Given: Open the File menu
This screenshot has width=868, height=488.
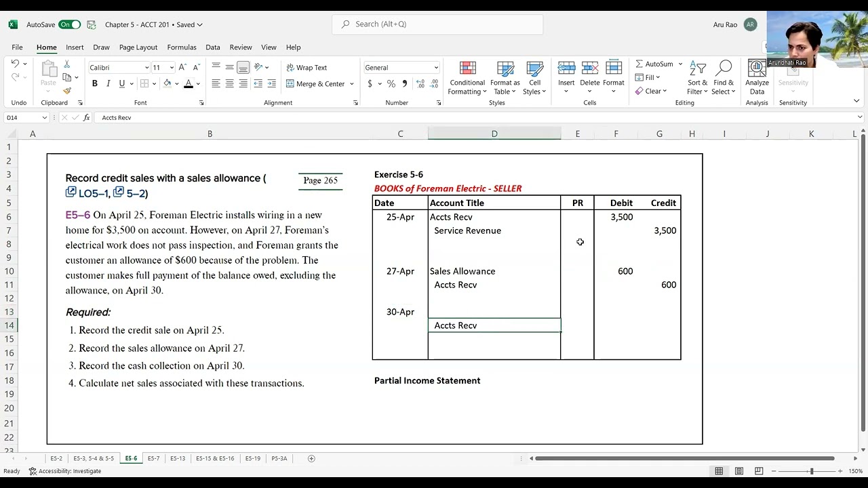Looking at the screenshot, I should (x=17, y=47).
